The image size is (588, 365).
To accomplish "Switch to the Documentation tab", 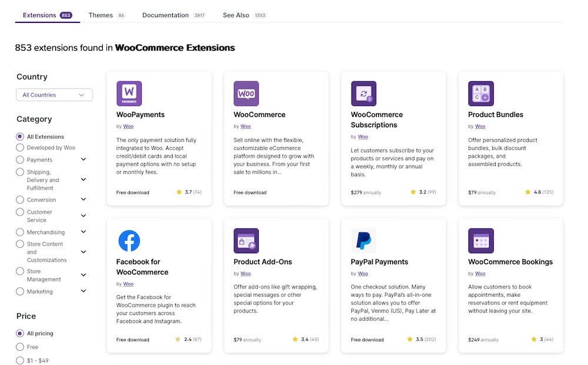I will pyautogui.click(x=173, y=15).
